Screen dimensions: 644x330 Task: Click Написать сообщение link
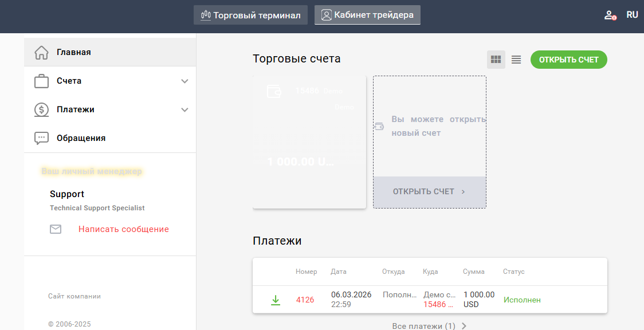tap(124, 229)
